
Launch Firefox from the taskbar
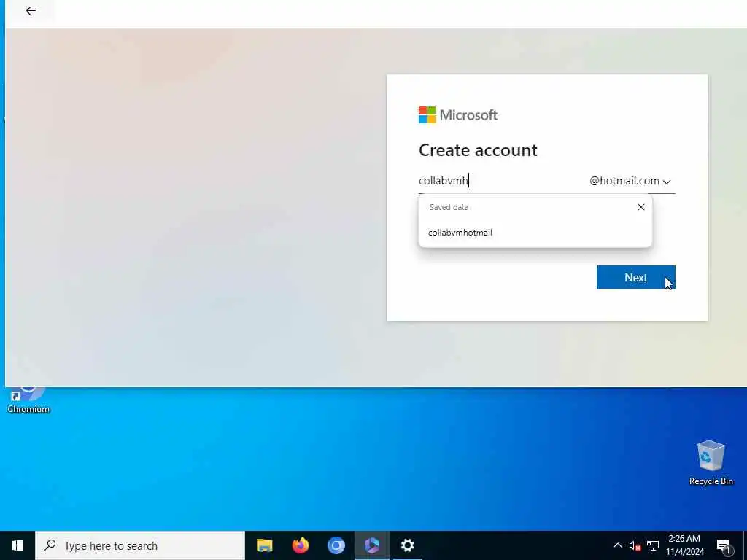point(300,545)
